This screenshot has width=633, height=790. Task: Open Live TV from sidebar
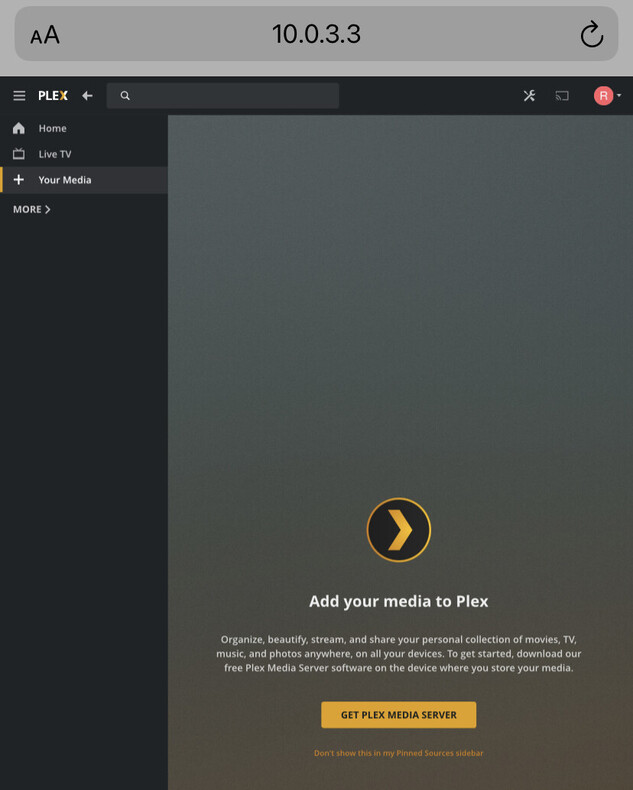point(84,154)
